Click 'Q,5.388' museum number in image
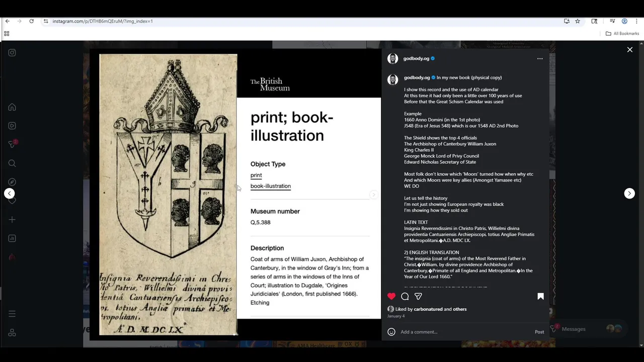 [x=261, y=222]
